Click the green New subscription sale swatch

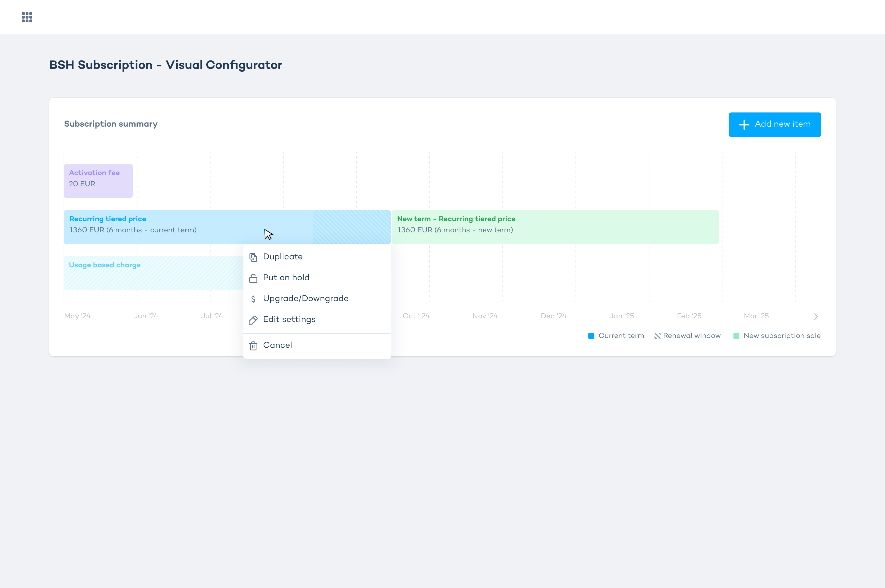[x=736, y=336]
